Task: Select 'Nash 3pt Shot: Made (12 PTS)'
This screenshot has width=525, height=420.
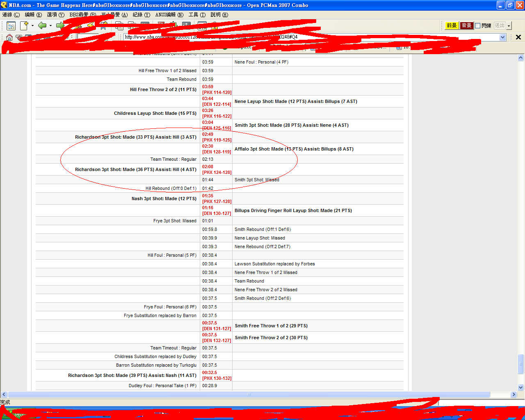Action: click(x=164, y=199)
